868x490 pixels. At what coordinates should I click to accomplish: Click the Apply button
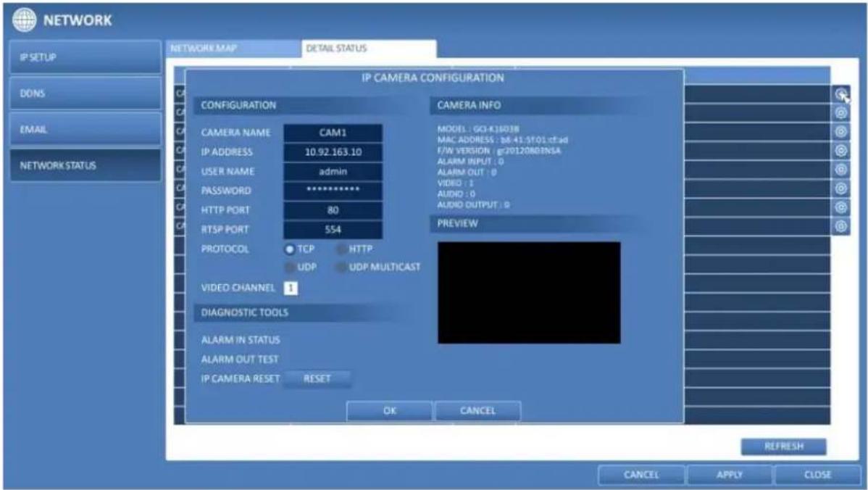pyautogui.click(x=730, y=475)
